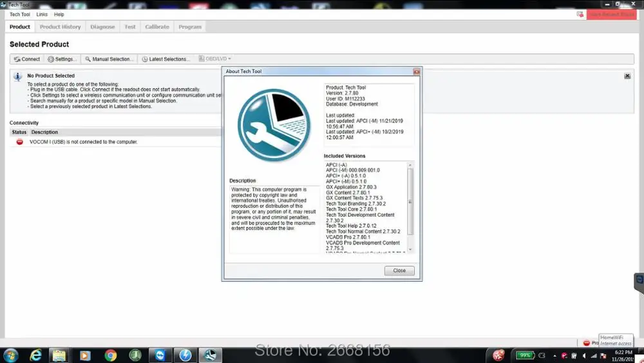Dismiss the No Product Selected info panel
This screenshot has height=363, width=644.
pyautogui.click(x=627, y=76)
